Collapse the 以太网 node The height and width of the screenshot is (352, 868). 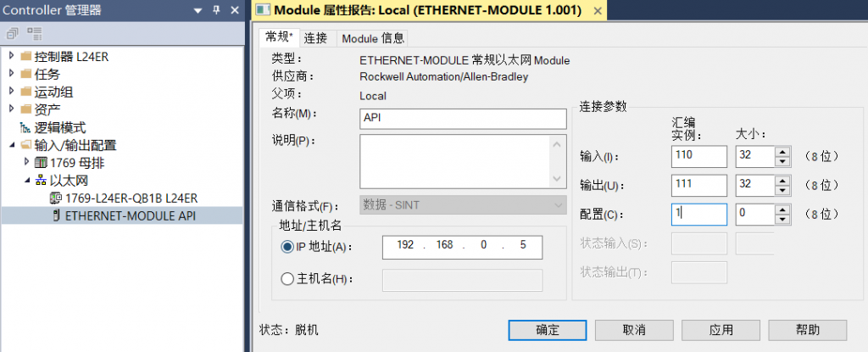tap(26, 180)
